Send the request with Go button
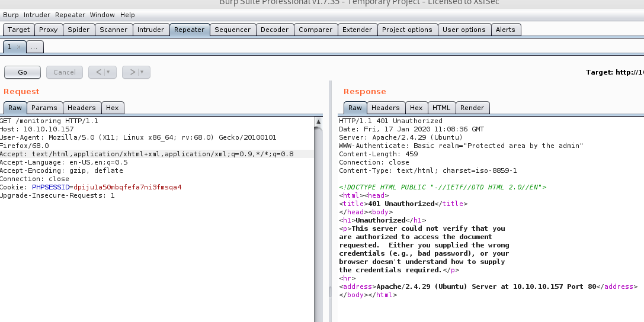The width and height of the screenshot is (644, 322). 23,72
